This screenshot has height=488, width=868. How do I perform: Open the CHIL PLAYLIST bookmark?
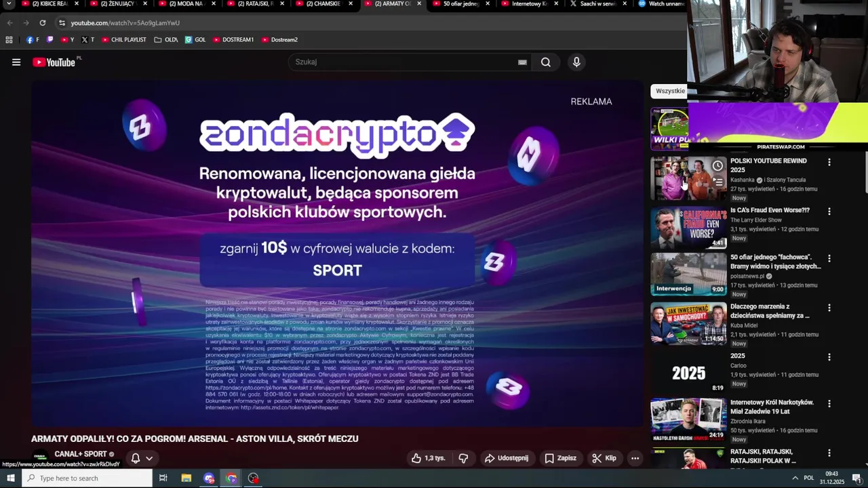[123, 40]
